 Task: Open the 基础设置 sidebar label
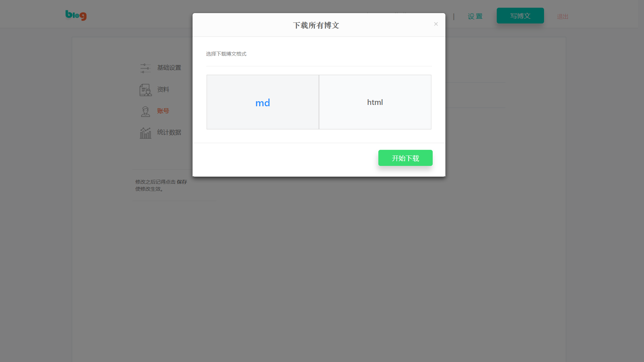click(169, 68)
